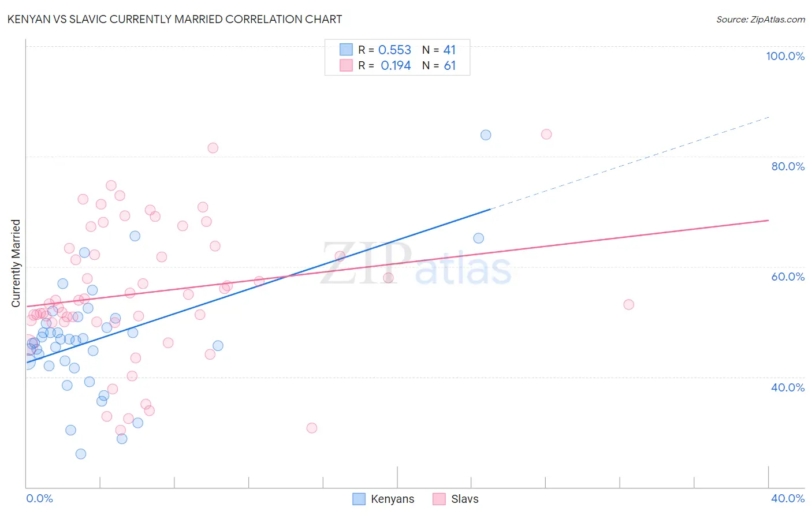Select the 80.0% y-axis label

pos(788,166)
